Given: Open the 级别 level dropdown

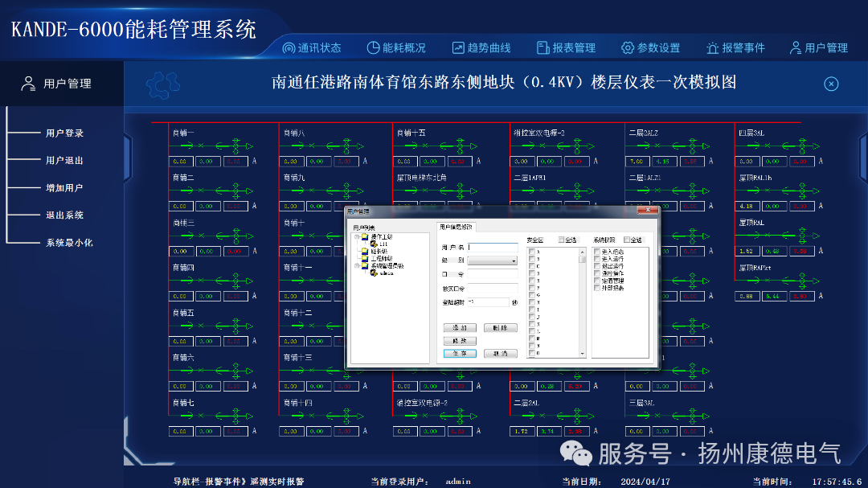Looking at the screenshot, I should [x=513, y=260].
